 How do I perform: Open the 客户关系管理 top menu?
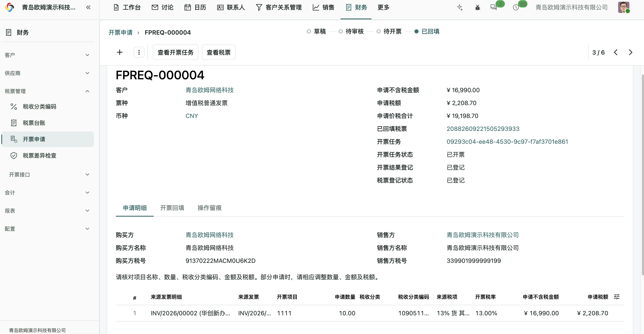(x=279, y=8)
